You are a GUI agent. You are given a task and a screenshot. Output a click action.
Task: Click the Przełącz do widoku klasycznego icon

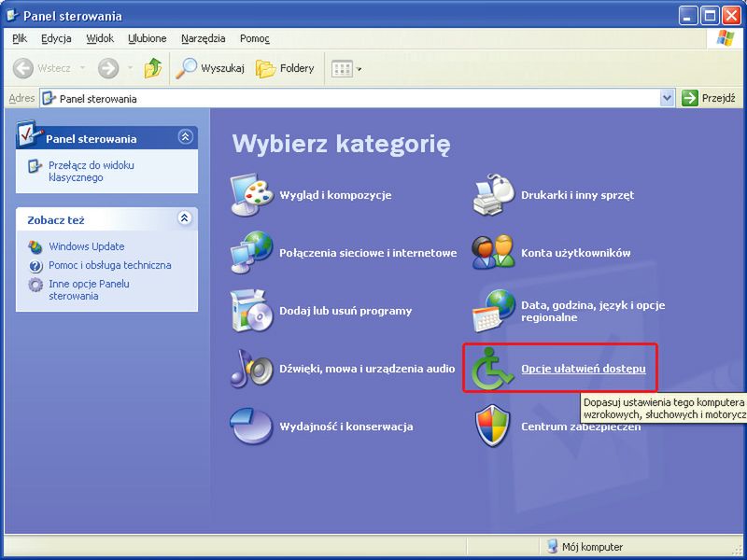35,166
